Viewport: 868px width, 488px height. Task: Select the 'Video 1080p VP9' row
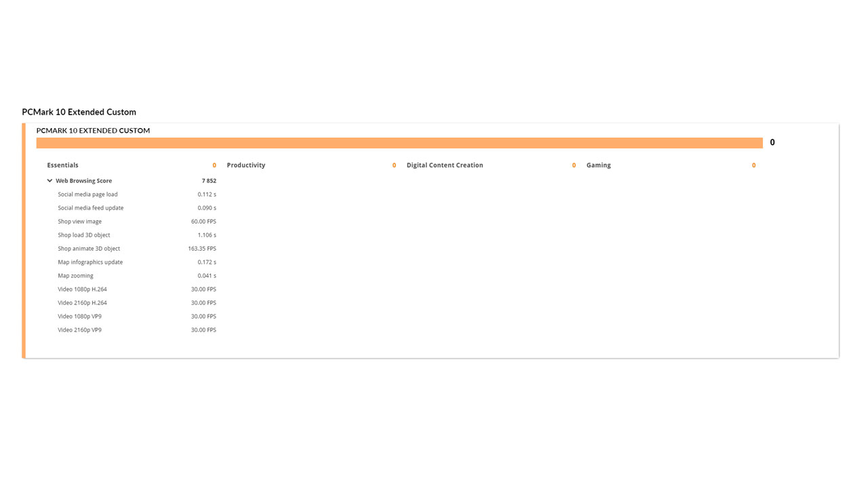(137, 317)
